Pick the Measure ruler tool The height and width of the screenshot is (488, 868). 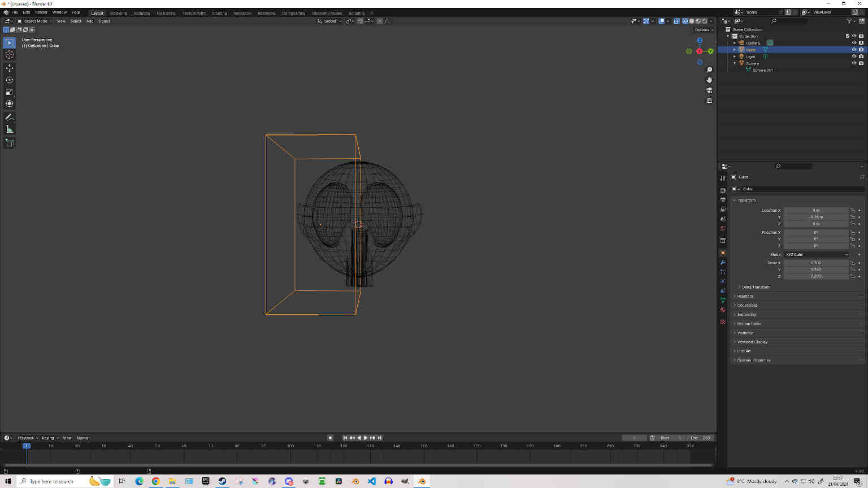click(9, 129)
